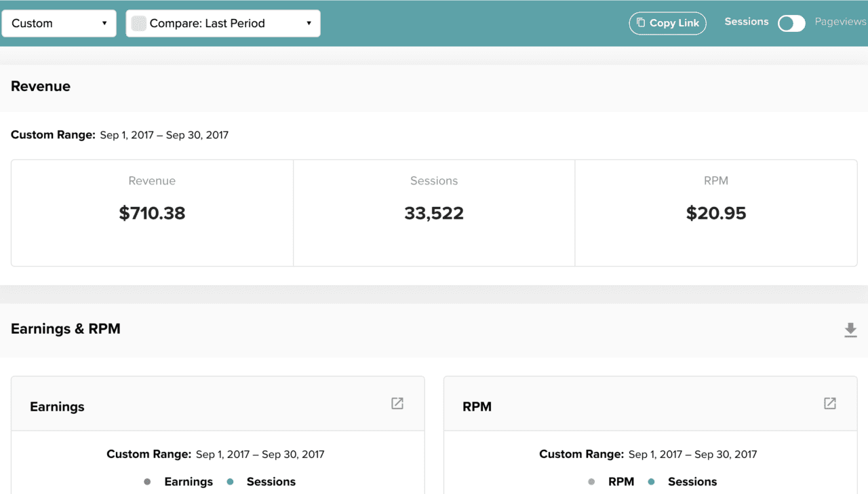
Task: Click the RPM $20.95 summary card
Action: (x=716, y=213)
